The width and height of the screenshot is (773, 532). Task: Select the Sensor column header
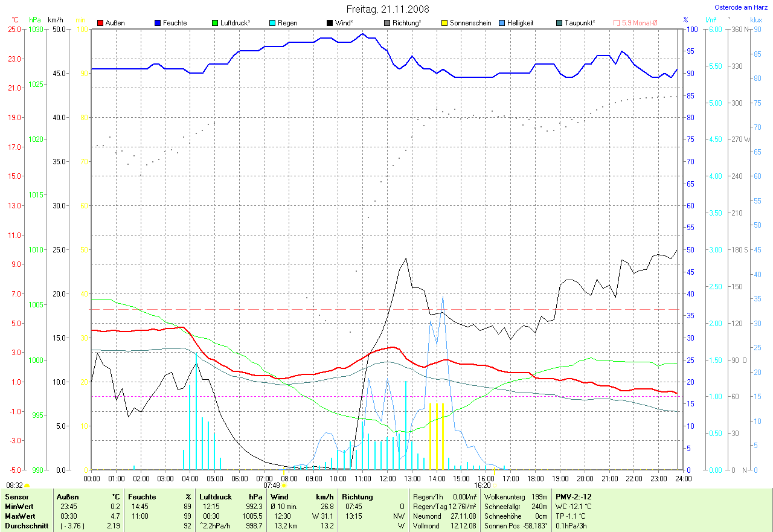(17, 497)
